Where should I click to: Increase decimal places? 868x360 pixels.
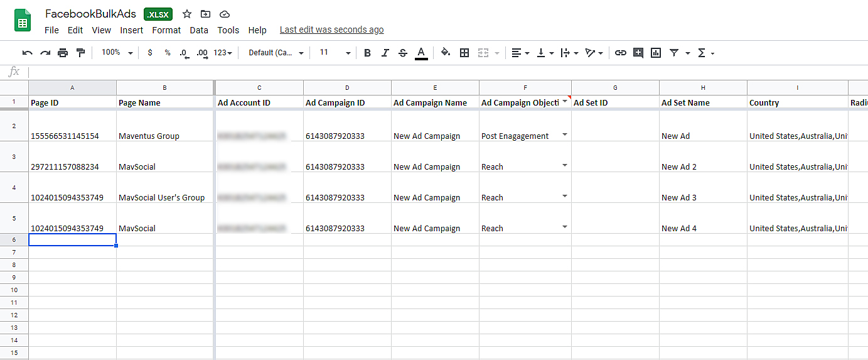click(x=201, y=53)
